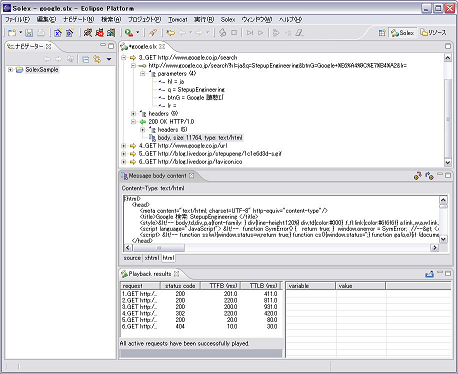Select the body size 11764 tree row
The width and height of the screenshot is (458, 374).
[x=196, y=138]
